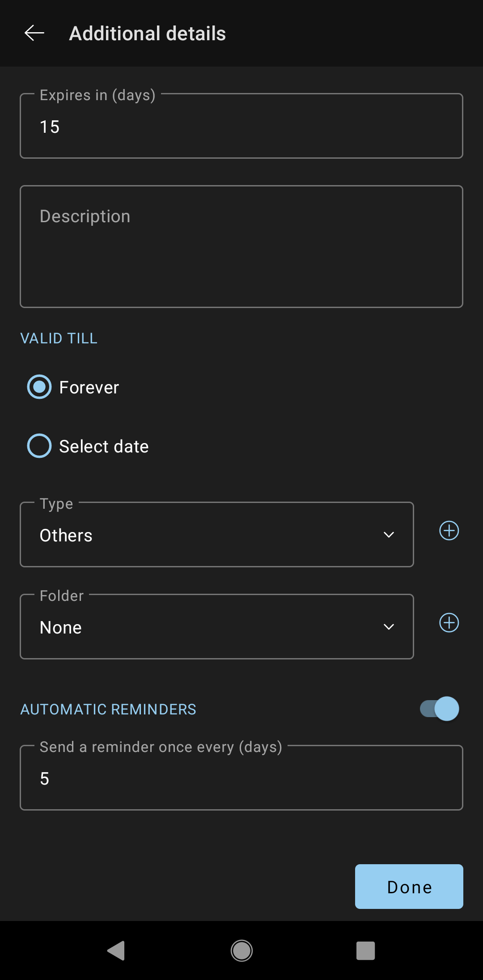This screenshot has width=483, height=980.
Task: Open the Folder dropdown showing None
Action: click(217, 627)
